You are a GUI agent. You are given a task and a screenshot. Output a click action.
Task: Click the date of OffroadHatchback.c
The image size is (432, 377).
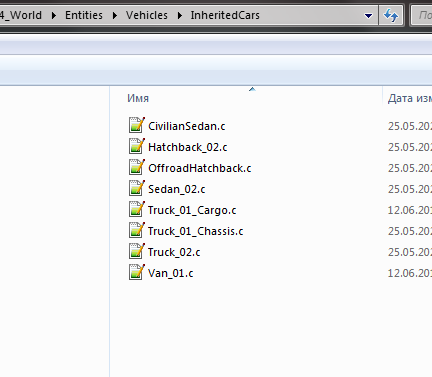(410, 168)
